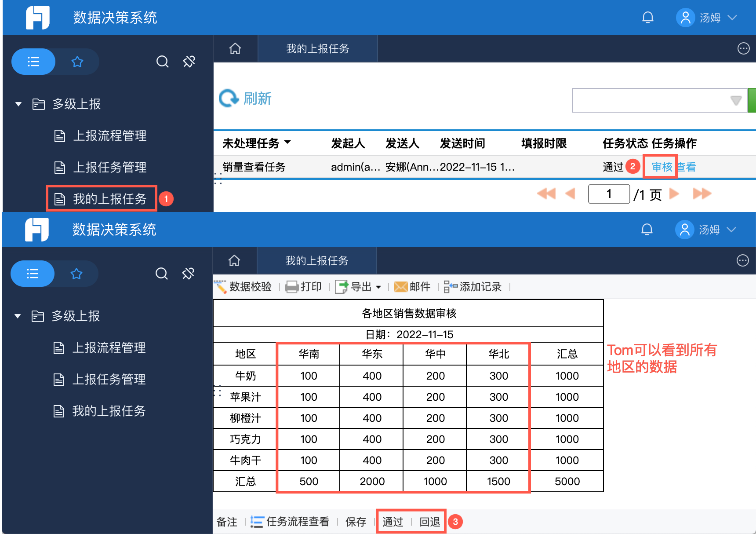The height and width of the screenshot is (534, 756).
Task: Go to the next page of tasks
Action: point(674,194)
